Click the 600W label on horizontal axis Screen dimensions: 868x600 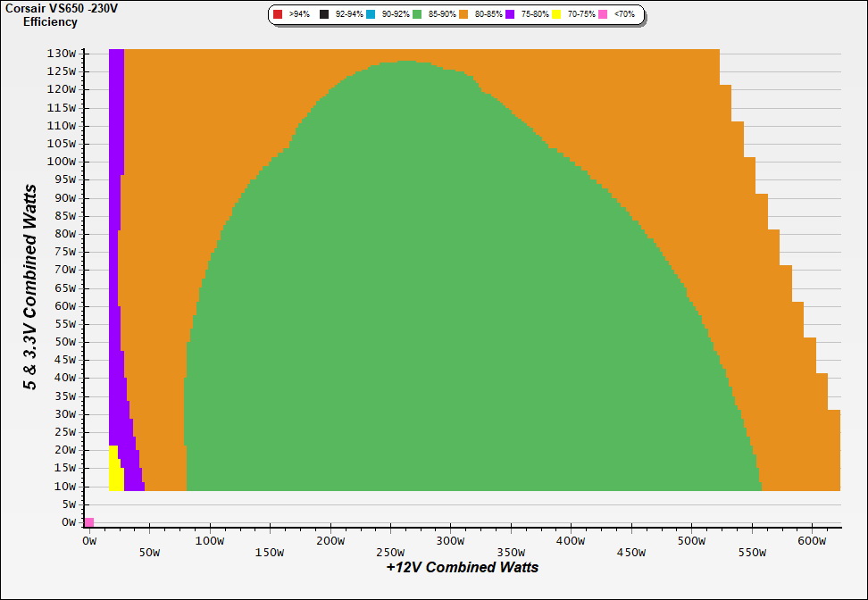812,541
